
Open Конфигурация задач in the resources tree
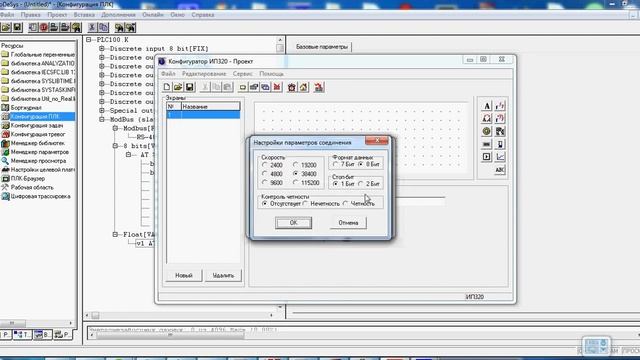37,125
